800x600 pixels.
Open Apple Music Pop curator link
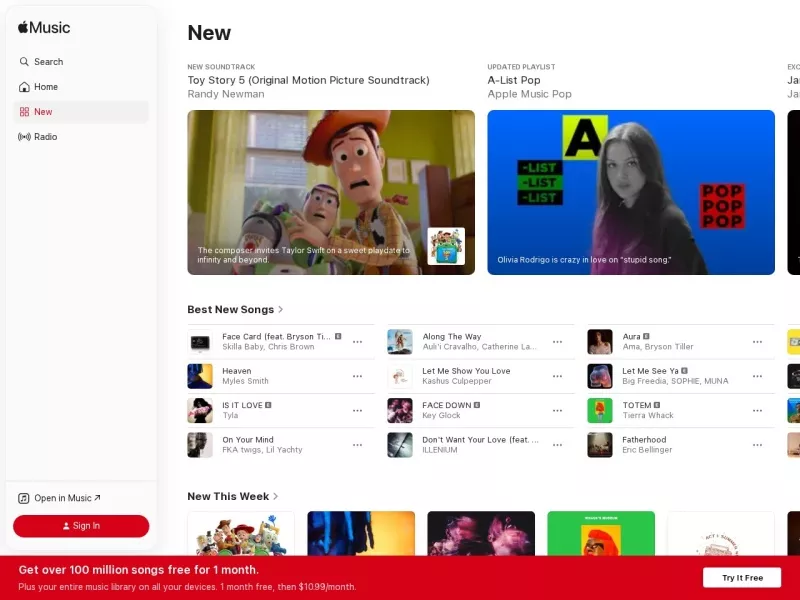(x=530, y=94)
